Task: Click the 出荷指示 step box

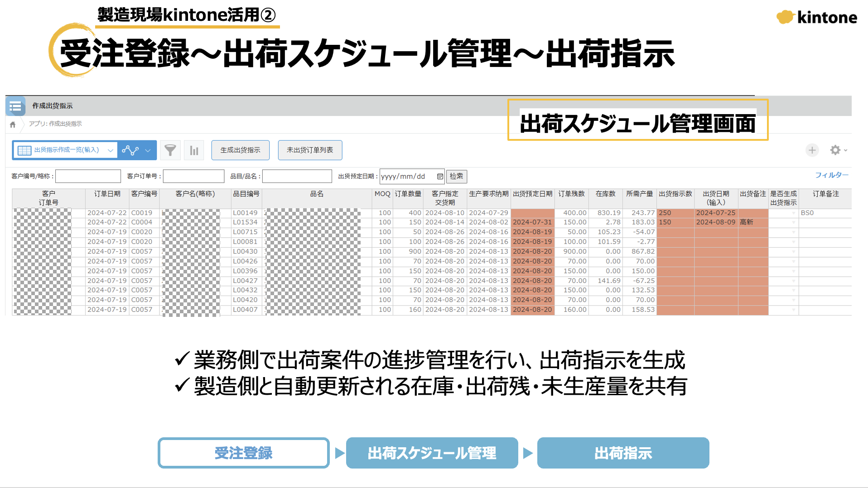Action: pos(623,453)
